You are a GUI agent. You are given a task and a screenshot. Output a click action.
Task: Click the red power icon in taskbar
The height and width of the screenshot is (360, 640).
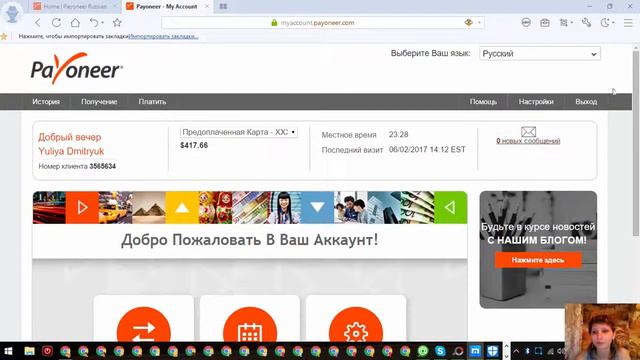[47, 351]
